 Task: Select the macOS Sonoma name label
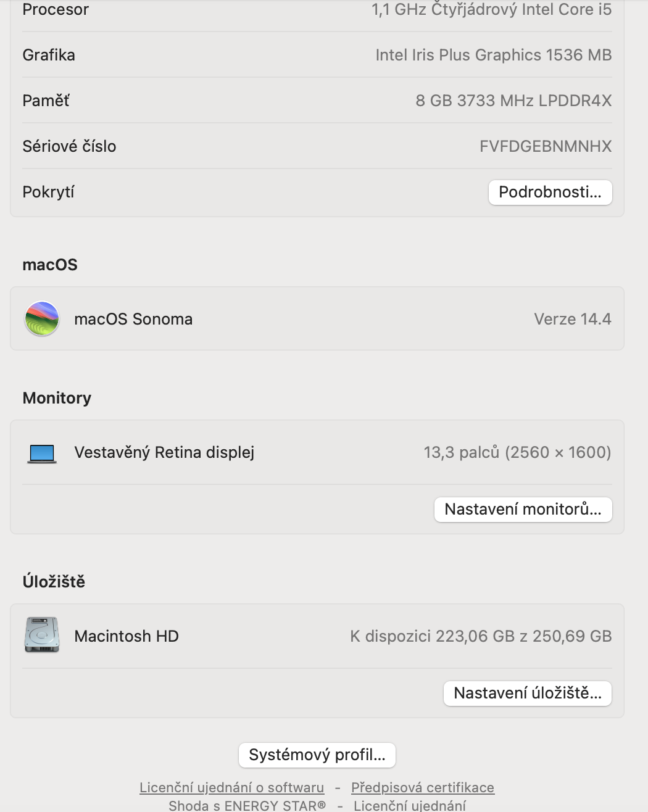(133, 319)
